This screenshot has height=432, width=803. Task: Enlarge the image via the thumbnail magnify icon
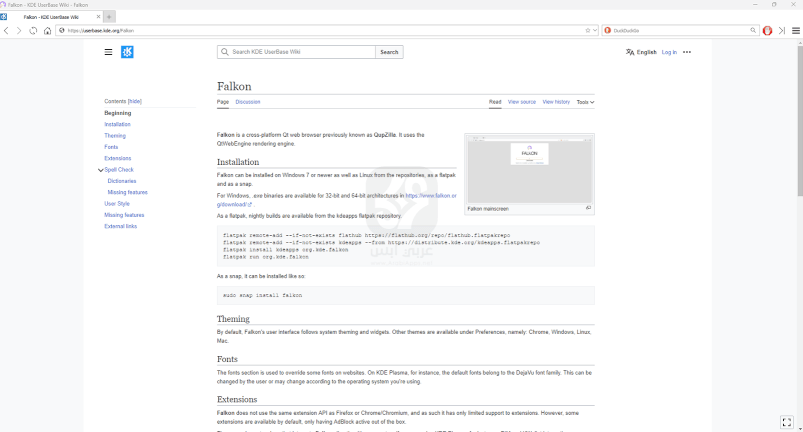point(588,208)
